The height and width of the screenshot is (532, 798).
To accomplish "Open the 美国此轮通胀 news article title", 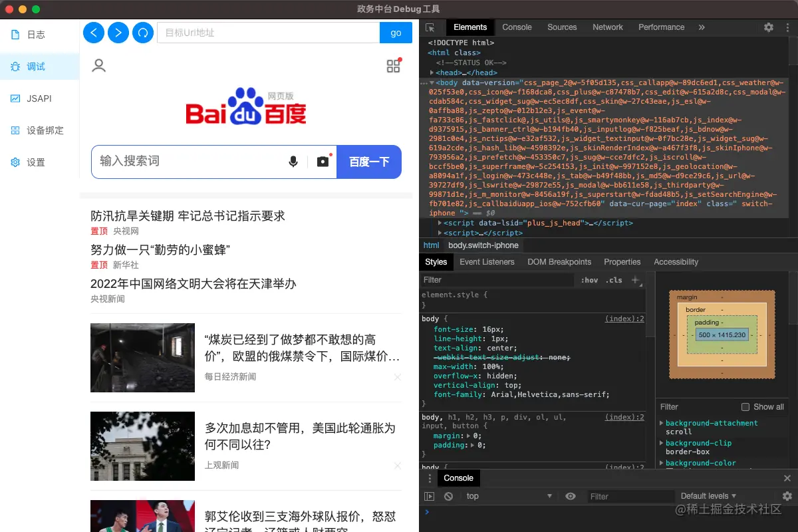I will point(300,436).
